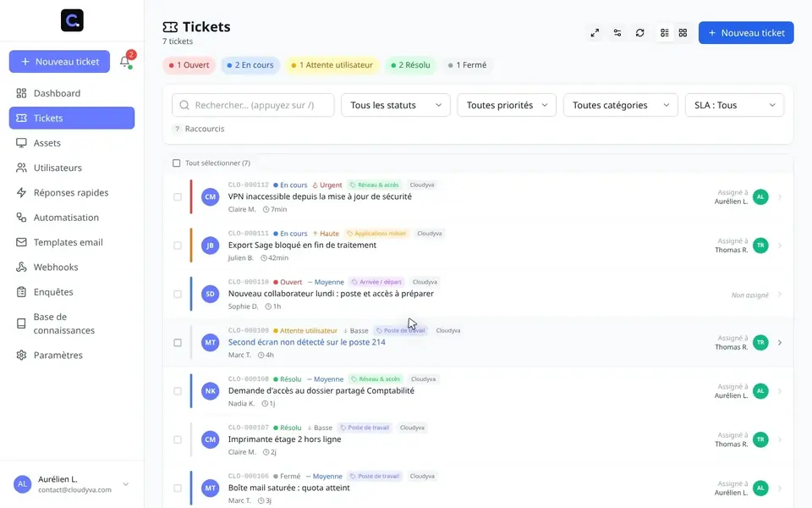Switch to grid view layout

[x=683, y=33]
